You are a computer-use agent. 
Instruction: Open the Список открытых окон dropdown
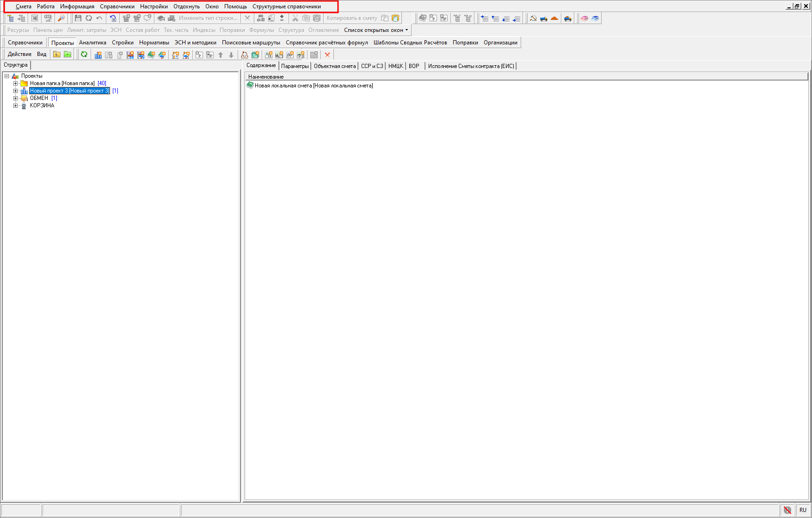click(x=376, y=30)
